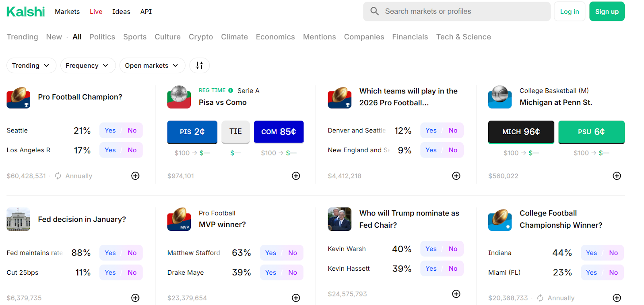Select Yes for Seattle champion
The height and width of the screenshot is (305, 644).
pos(110,131)
